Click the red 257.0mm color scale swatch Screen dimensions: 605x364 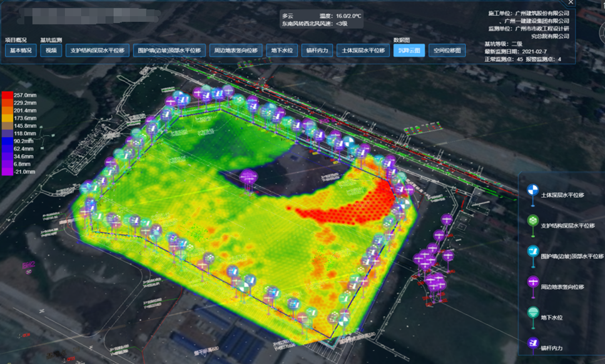[7, 94]
